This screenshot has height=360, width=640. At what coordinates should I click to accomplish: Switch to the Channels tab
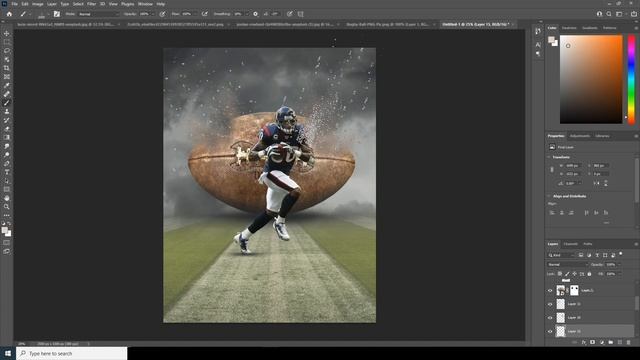click(571, 244)
